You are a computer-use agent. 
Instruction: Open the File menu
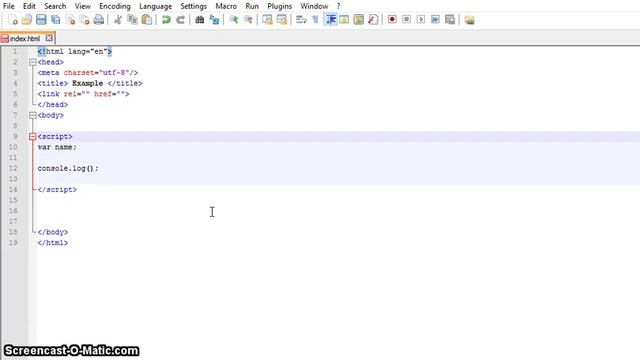(9, 6)
